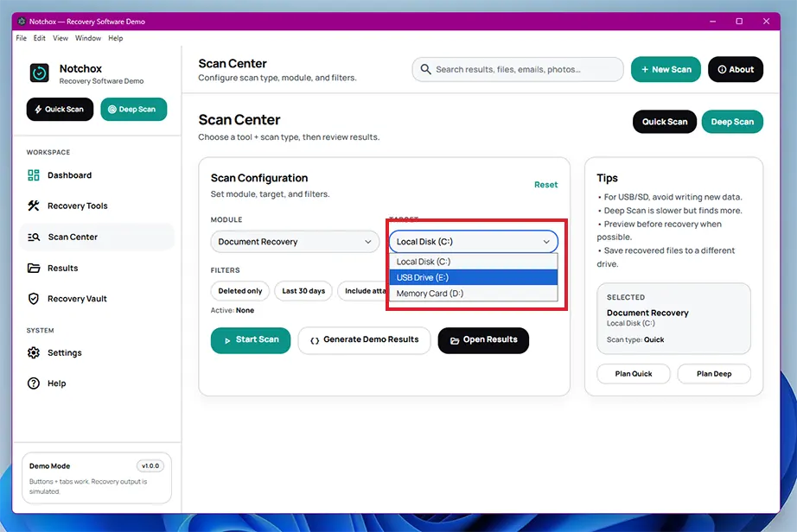Open the Help menu in menu bar

tap(115, 38)
